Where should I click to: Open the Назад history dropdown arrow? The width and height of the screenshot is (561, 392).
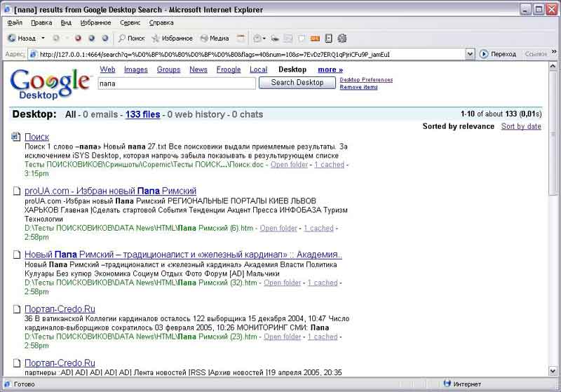43,39
